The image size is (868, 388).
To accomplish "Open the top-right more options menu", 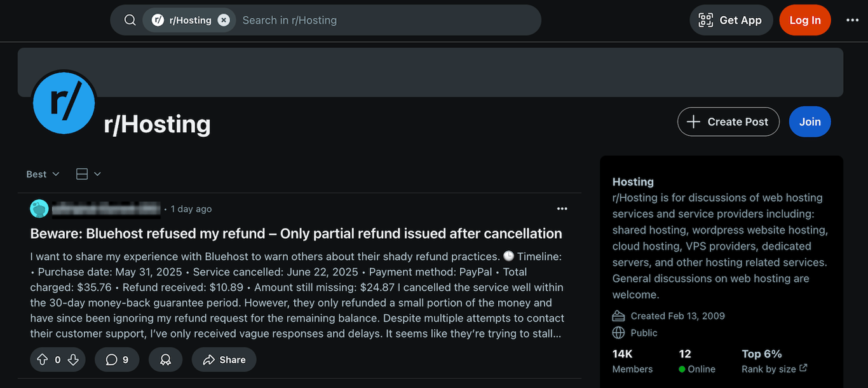I will (852, 20).
